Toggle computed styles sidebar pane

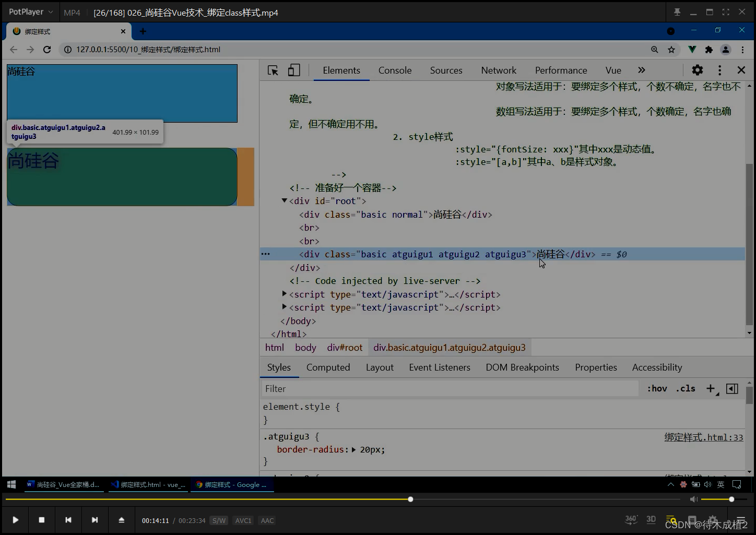[x=732, y=388]
